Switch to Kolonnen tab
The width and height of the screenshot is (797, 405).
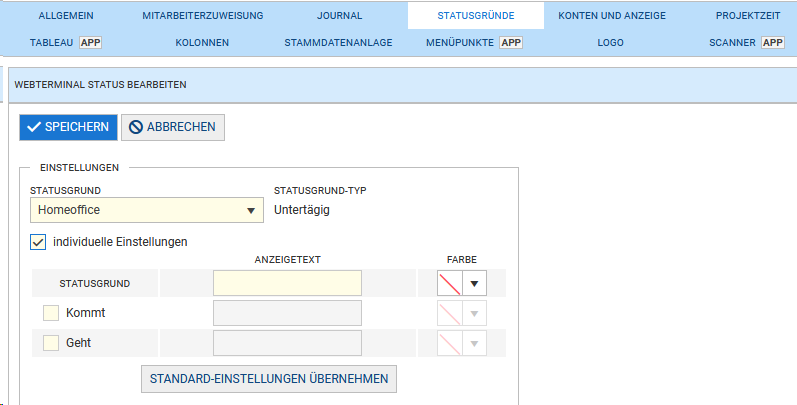(202, 43)
